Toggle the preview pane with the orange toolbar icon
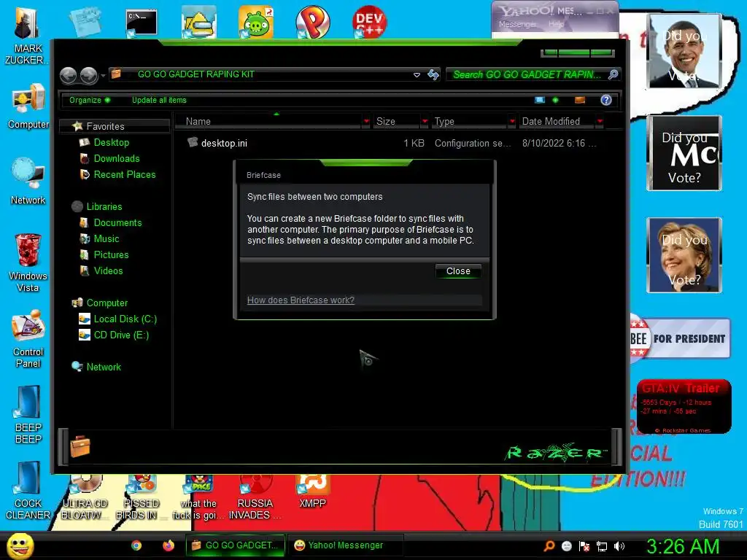The image size is (747, 560). [580, 100]
